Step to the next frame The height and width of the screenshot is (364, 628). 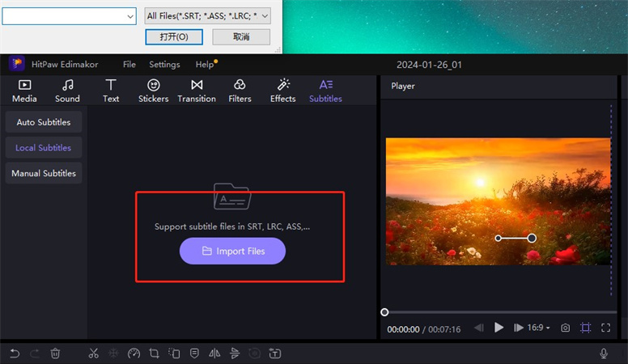pos(519,328)
